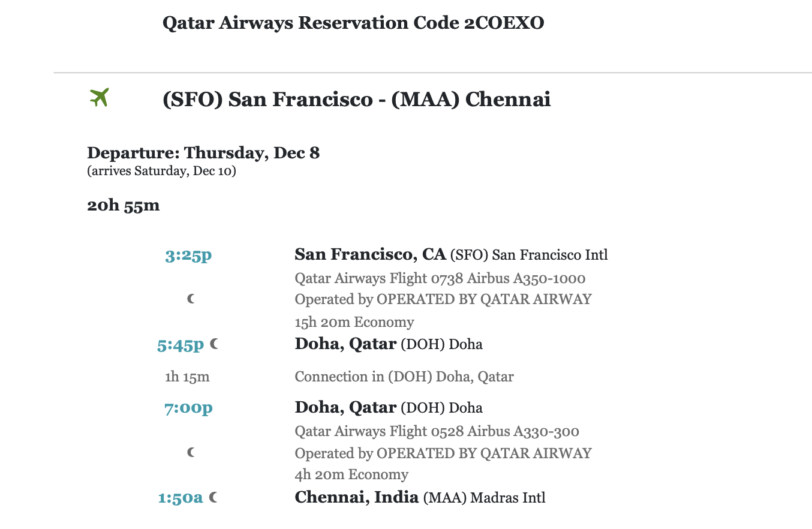This screenshot has height=529, width=812.
Task: Click the arrives Saturday, Dec 10 note
Action: point(161,172)
